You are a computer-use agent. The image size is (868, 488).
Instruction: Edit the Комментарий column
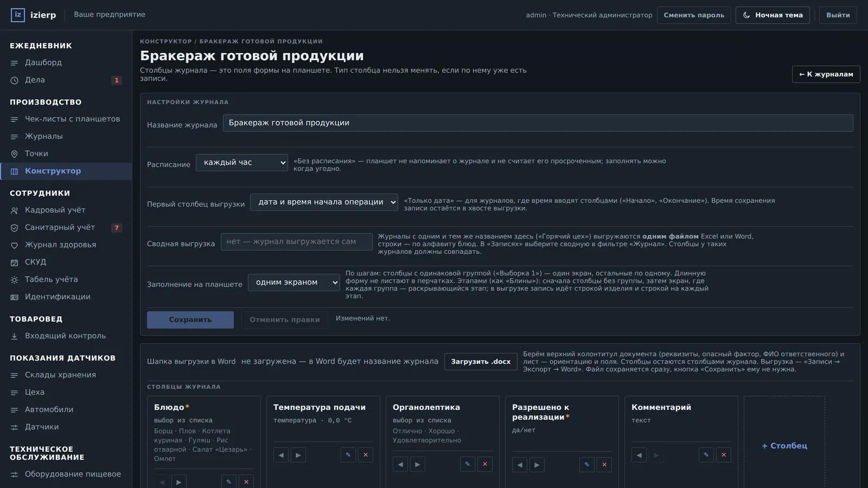(706, 455)
